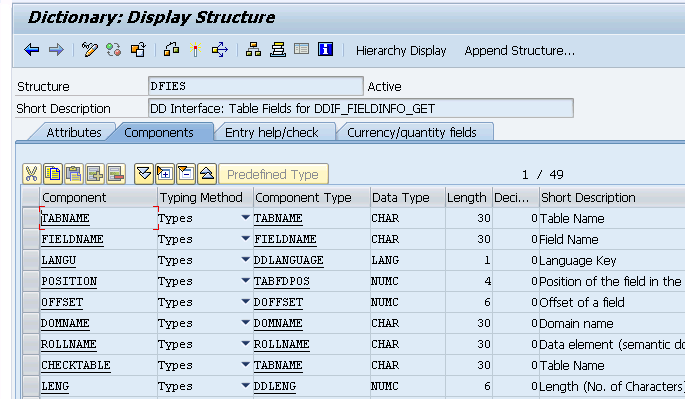Click the Append Structure... button
This screenshot has width=685, height=399.
click(520, 51)
